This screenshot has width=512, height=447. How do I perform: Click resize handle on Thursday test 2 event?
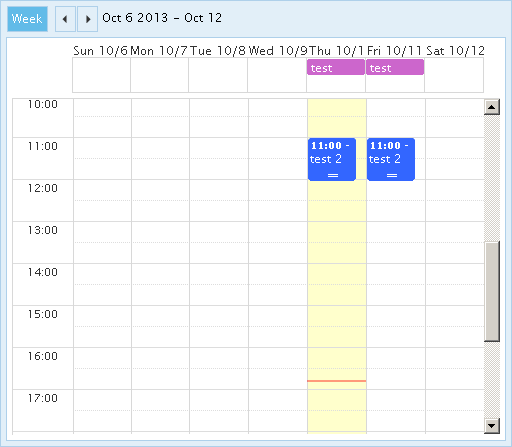pos(333,175)
